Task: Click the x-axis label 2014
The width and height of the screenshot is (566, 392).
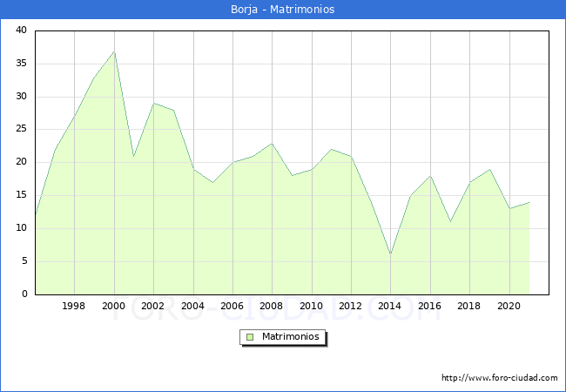Action: pos(389,306)
